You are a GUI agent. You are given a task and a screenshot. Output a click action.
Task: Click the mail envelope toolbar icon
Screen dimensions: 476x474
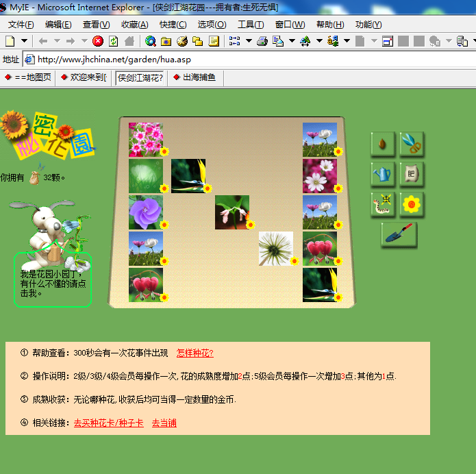pyautogui.click(x=278, y=41)
